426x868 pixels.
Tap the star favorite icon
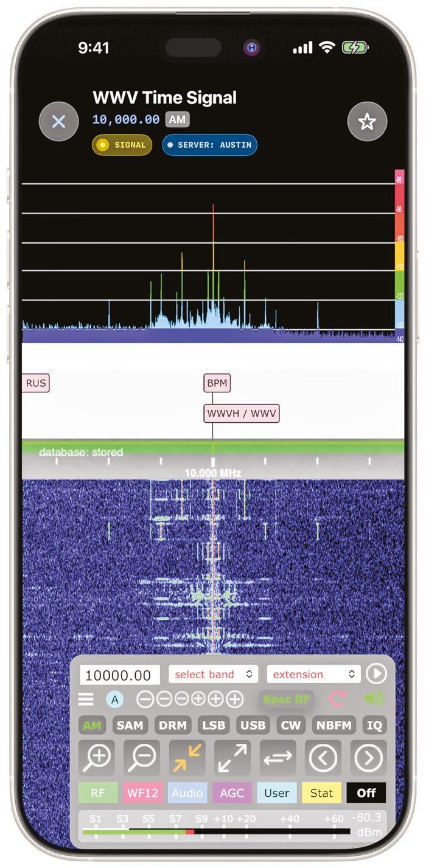tap(367, 122)
